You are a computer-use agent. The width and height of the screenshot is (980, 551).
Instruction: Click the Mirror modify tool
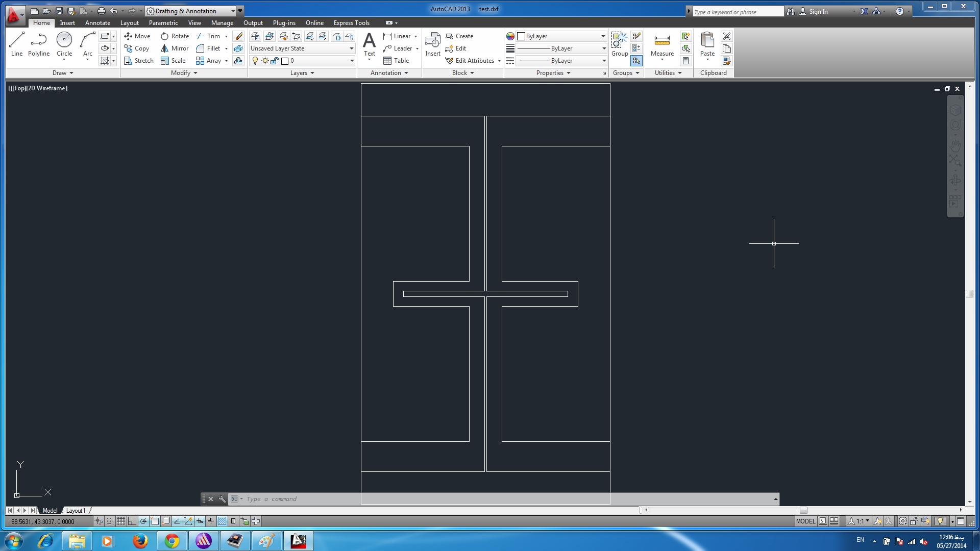click(x=175, y=48)
